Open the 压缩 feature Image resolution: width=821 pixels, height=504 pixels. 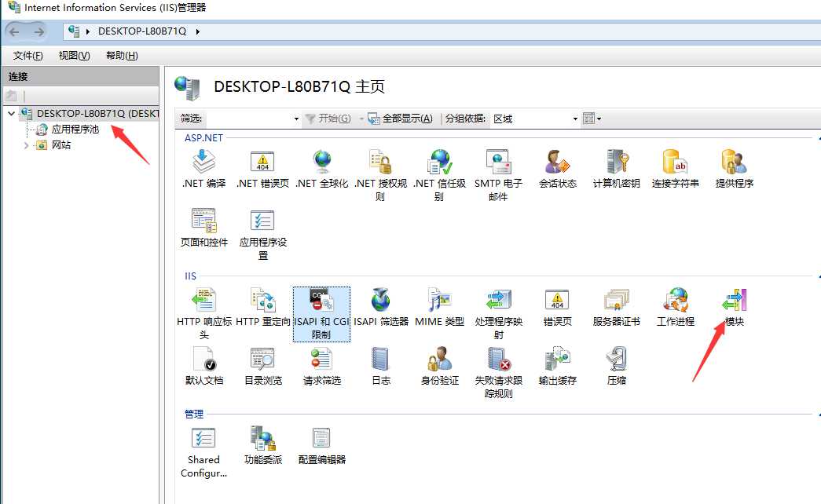pos(616,367)
